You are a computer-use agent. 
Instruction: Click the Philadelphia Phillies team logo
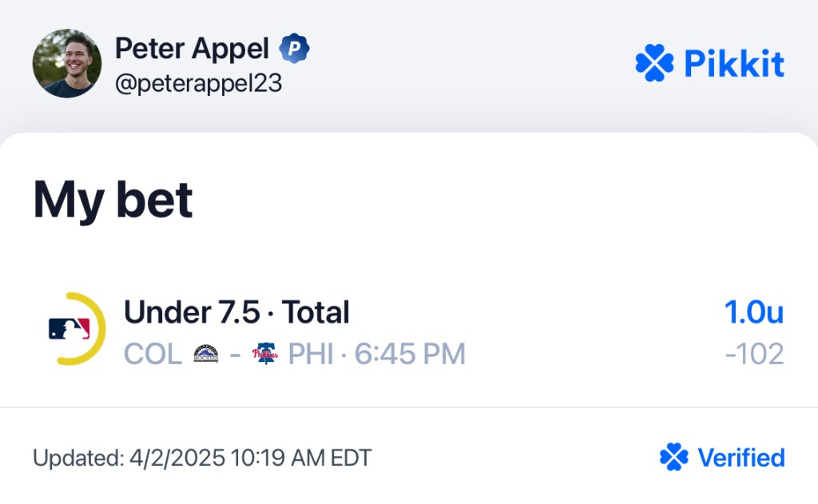[265, 354]
